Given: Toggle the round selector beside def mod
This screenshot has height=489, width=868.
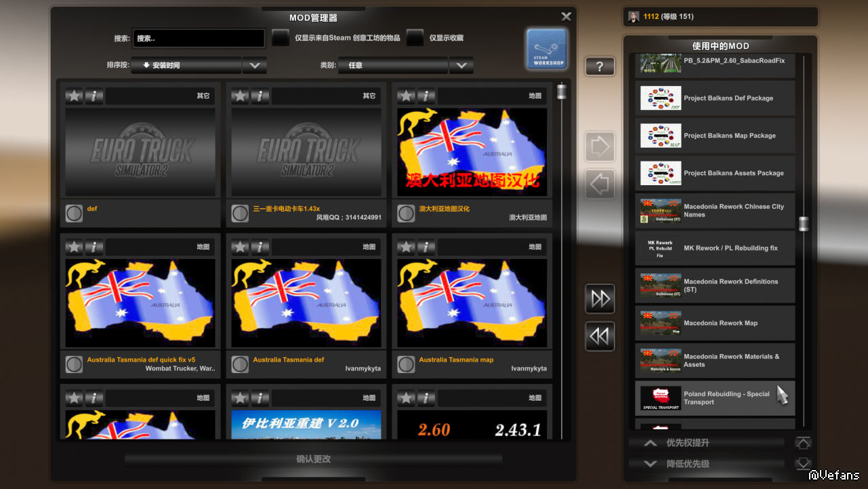Looking at the screenshot, I should tap(74, 214).
